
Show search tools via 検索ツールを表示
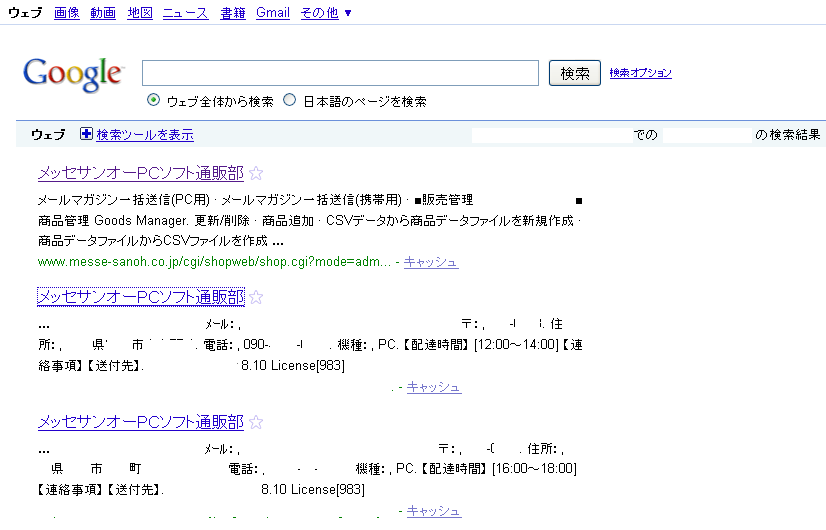click(145, 134)
